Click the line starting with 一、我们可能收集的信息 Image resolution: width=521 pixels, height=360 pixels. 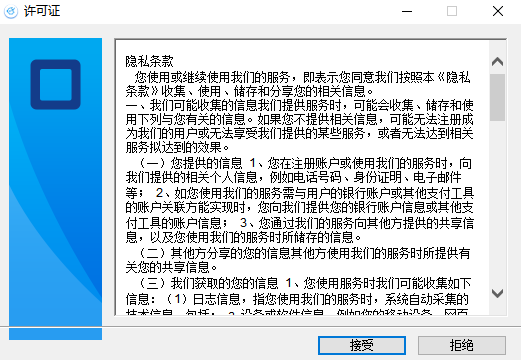(x=300, y=105)
